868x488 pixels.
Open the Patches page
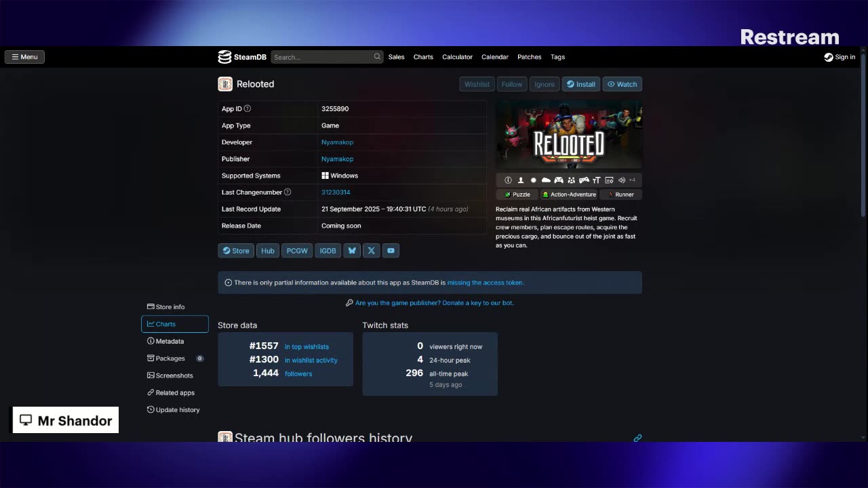pyautogui.click(x=530, y=57)
